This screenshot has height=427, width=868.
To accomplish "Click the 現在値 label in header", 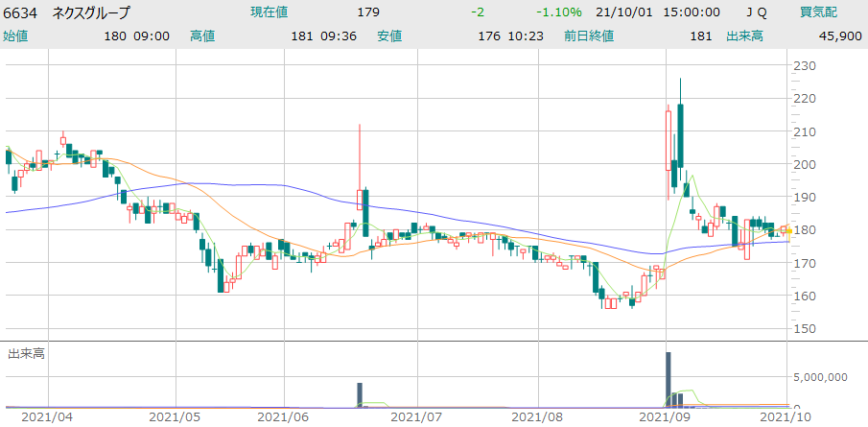I will tap(270, 12).
